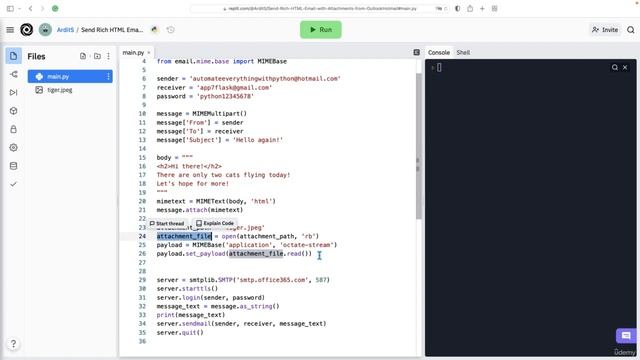Click 'smtp.office365.com' on line 29
The height and width of the screenshot is (360, 640).
click(272, 280)
